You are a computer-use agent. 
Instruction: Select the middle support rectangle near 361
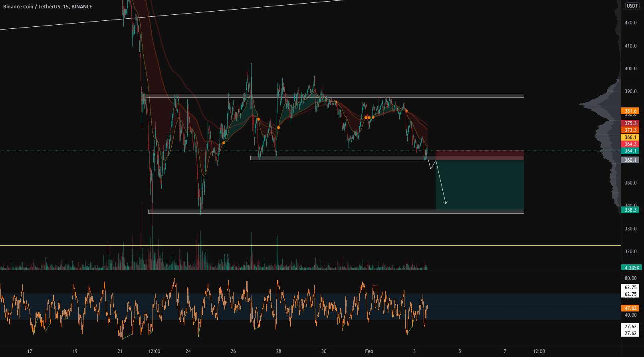(387, 158)
